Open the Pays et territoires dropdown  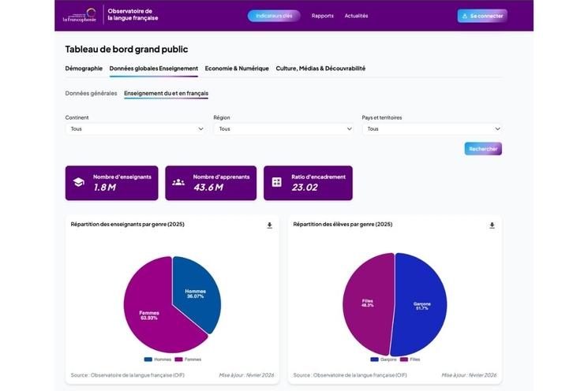432,128
